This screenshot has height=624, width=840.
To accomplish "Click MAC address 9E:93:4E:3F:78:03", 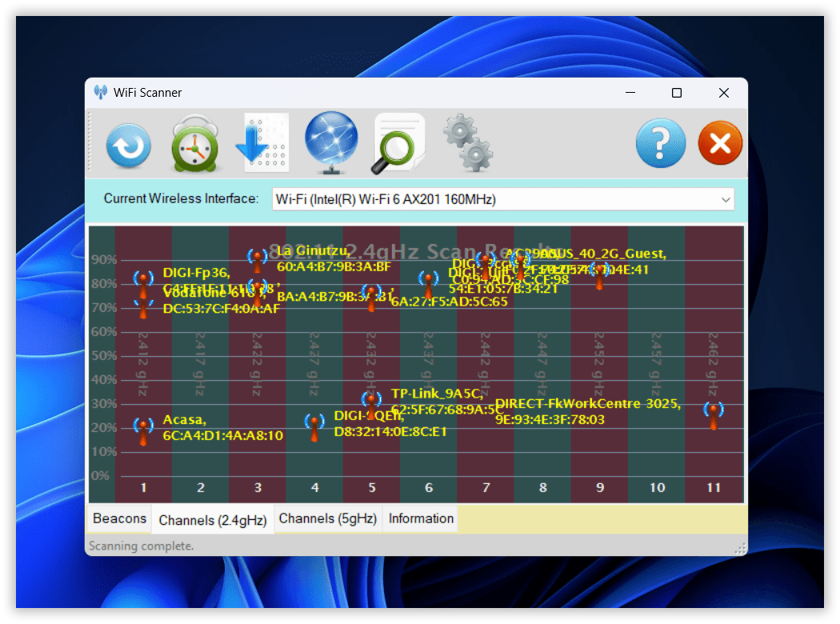I will tap(550, 419).
